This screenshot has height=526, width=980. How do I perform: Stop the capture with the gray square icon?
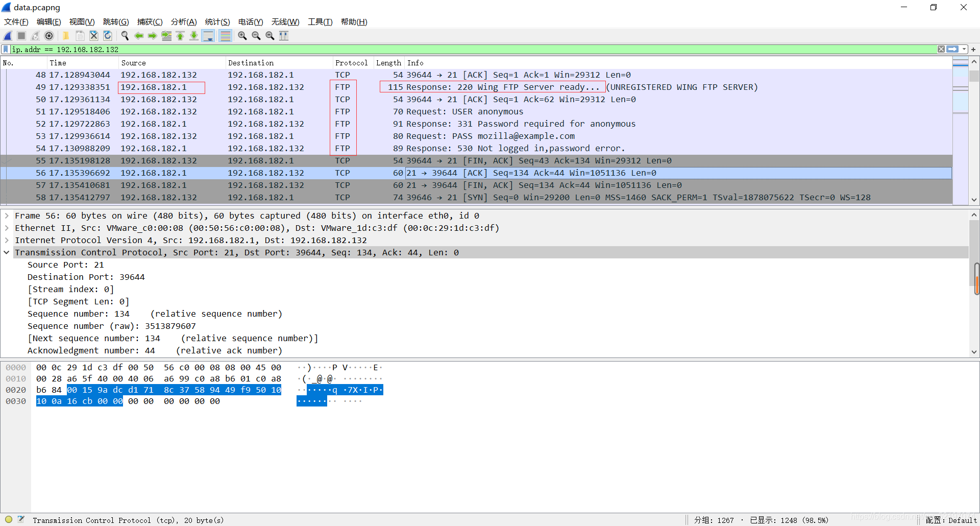(x=21, y=36)
